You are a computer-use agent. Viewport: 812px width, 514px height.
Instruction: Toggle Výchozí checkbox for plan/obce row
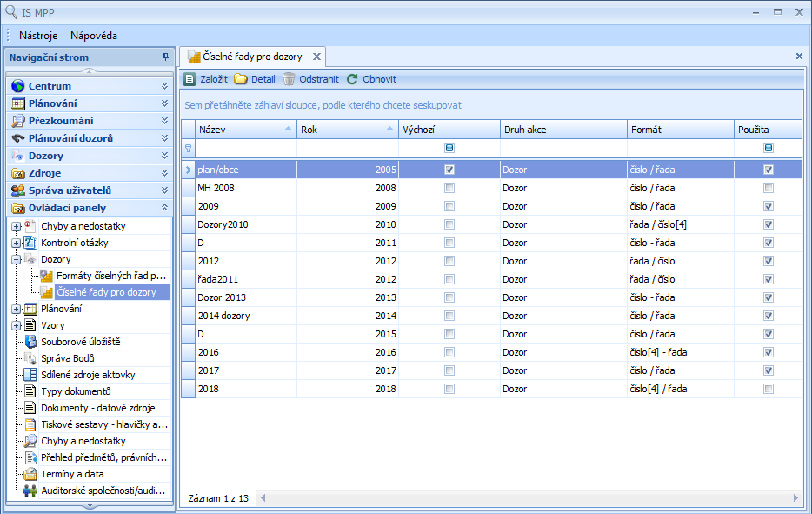(x=449, y=170)
